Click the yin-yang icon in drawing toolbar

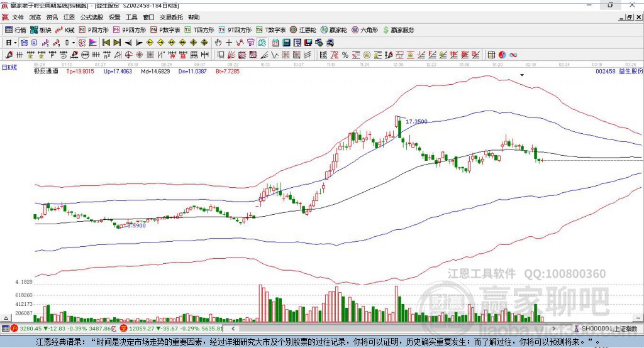tap(502, 55)
